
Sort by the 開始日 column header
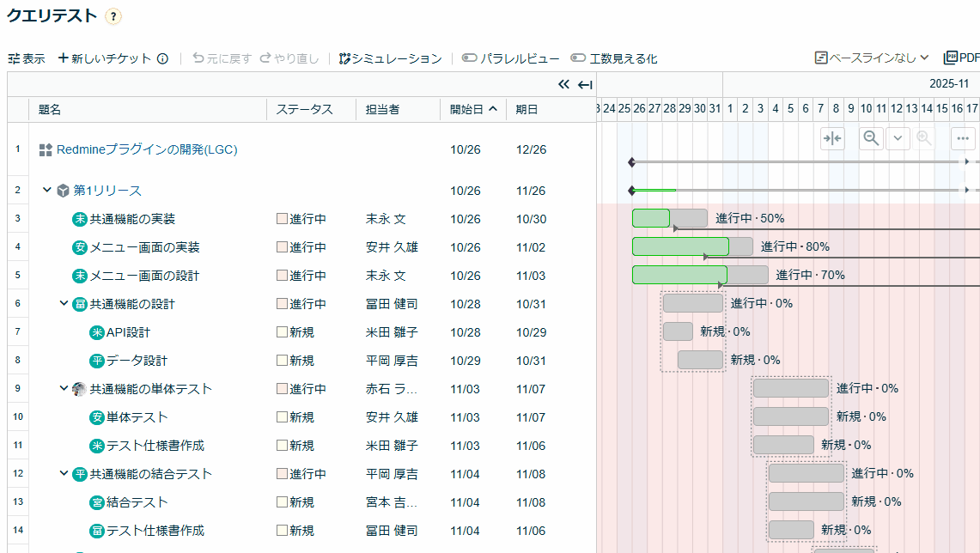(x=468, y=109)
